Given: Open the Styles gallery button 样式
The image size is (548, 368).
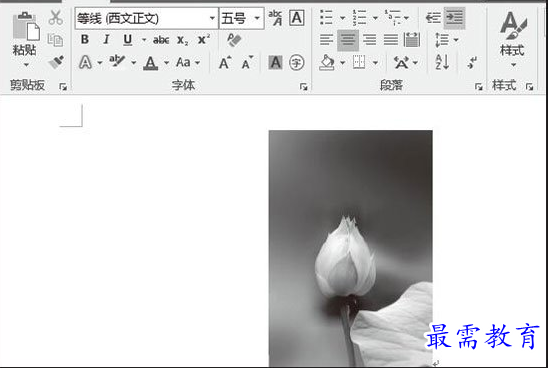Looking at the screenshot, I should [x=512, y=38].
